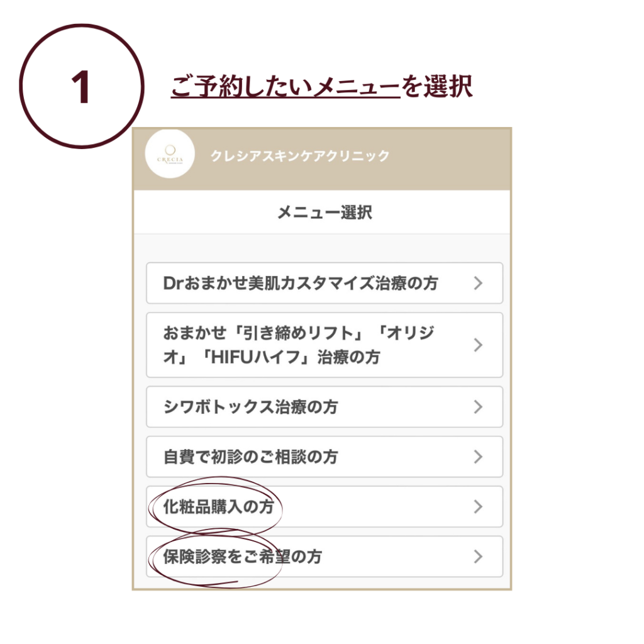Select おまかせ「引き締めリフト」「オリジオ」「HIFU」 option
644x644 pixels.
[325, 345]
